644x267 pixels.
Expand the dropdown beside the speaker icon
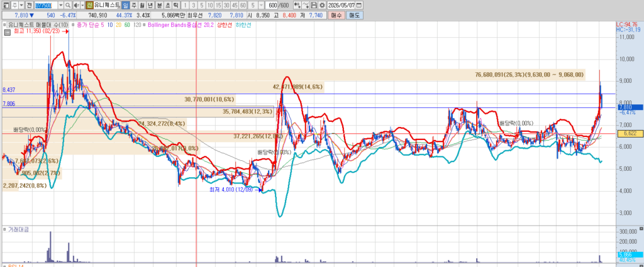(x=82, y=5)
